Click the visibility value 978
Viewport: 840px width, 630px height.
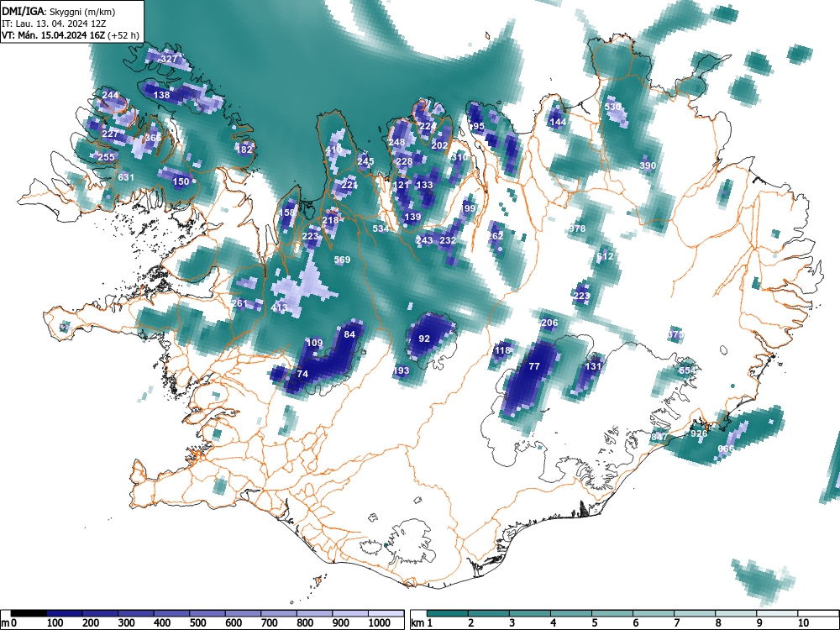(577, 228)
